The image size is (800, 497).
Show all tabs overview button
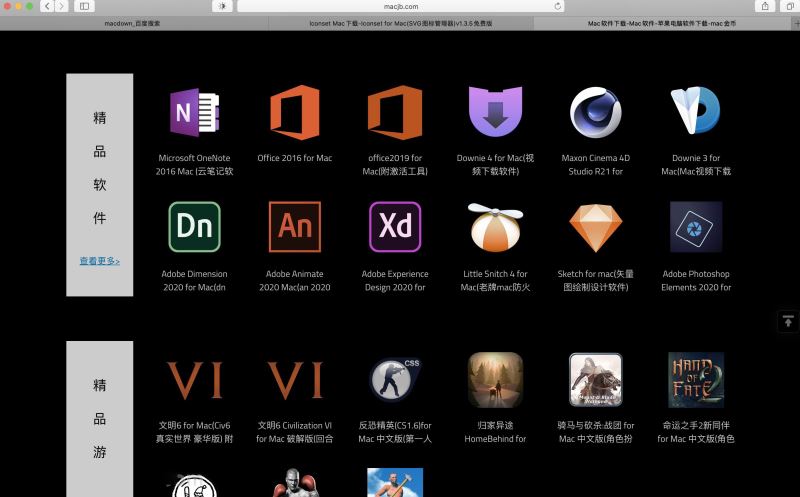click(790, 6)
